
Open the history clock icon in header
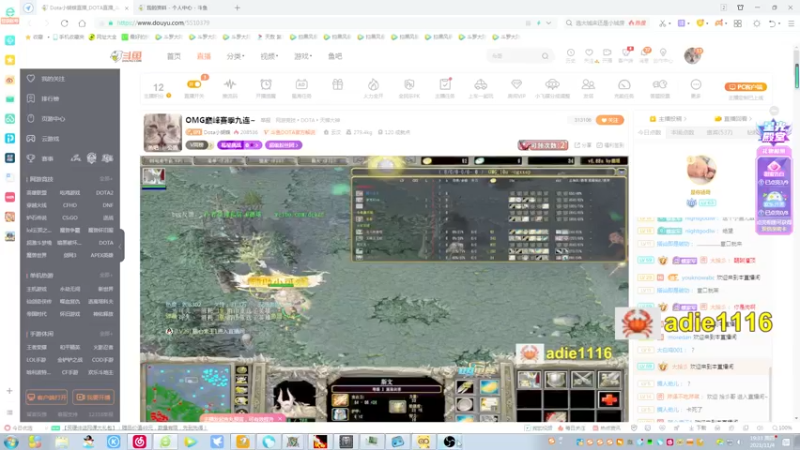pos(570,53)
